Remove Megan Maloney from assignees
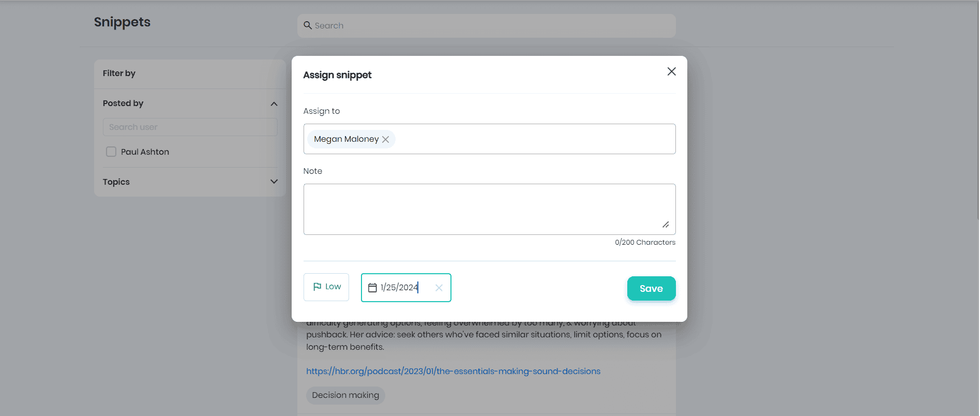The image size is (980, 416). (x=386, y=139)
